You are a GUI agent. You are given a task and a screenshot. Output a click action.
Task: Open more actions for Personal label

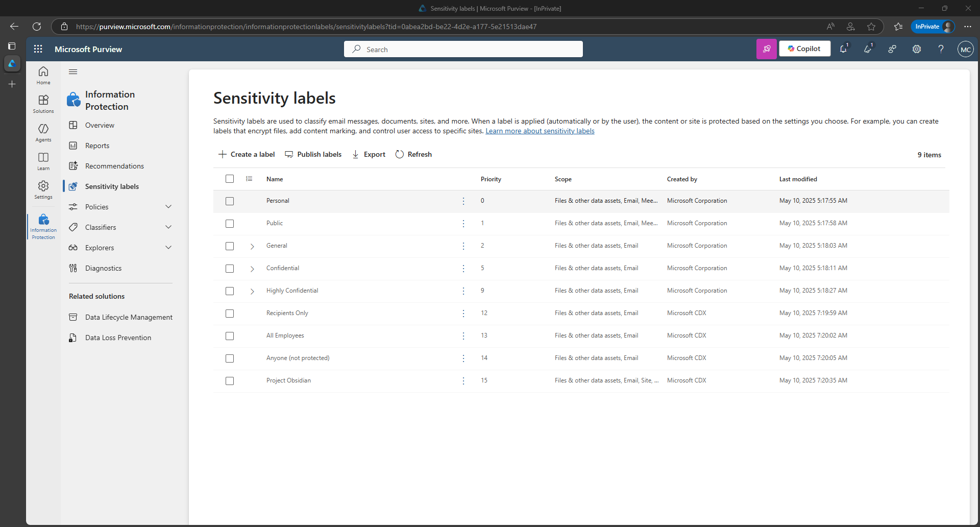(x=463, y=201)
